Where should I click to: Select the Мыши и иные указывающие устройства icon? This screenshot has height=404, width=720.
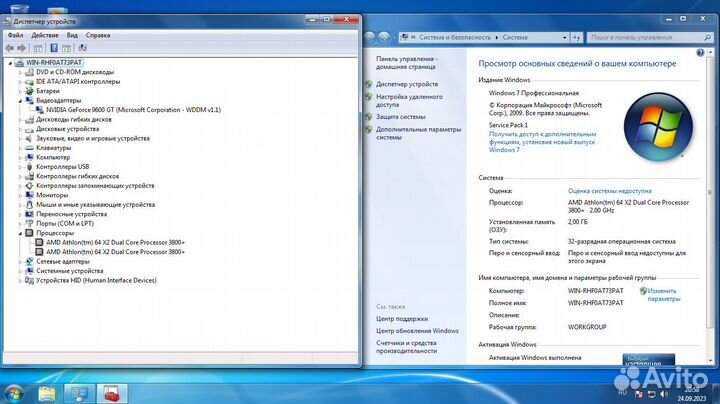coord(29,205)
